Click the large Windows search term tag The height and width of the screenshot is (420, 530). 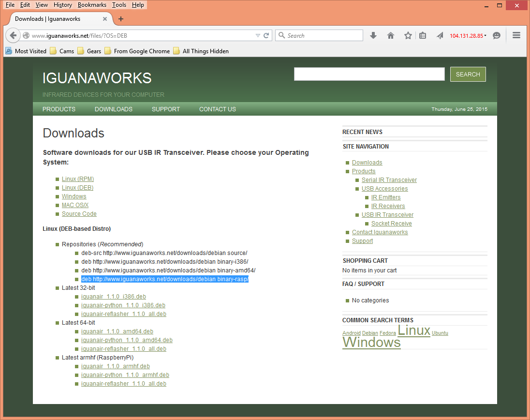tap(371, 342)
